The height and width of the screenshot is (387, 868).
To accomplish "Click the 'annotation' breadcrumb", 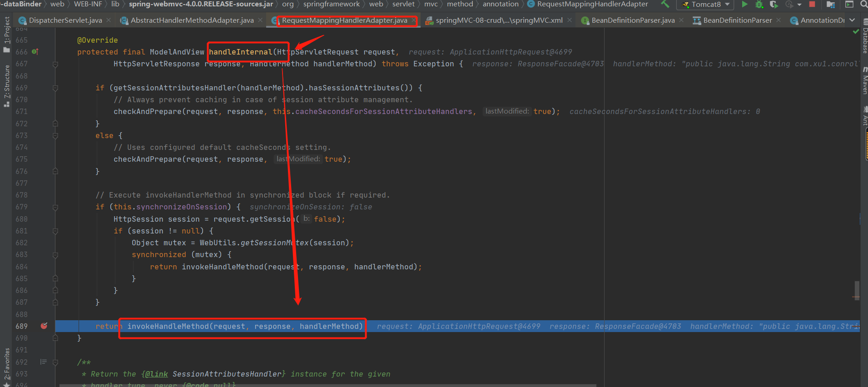I will [501, 4].
